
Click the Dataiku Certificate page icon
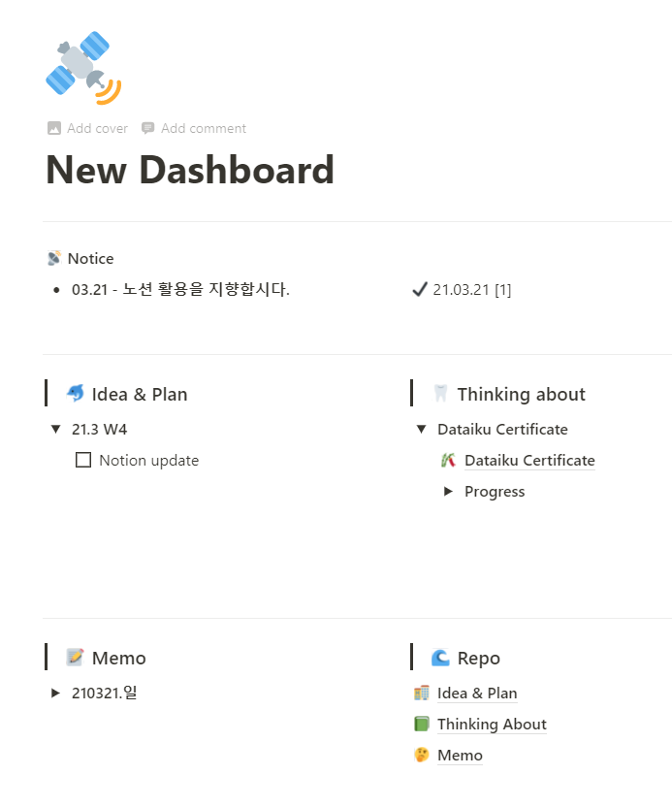(448, 460)
